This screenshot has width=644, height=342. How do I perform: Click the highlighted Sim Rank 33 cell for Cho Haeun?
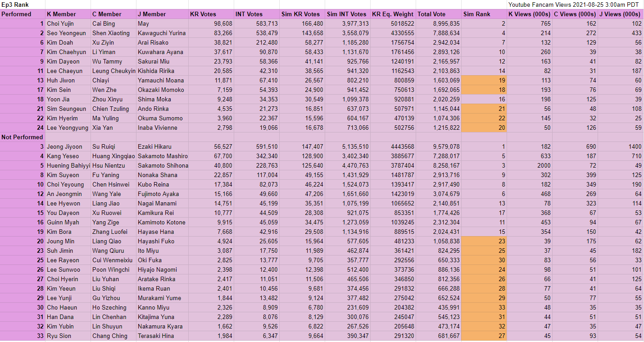tap(484, 307)
